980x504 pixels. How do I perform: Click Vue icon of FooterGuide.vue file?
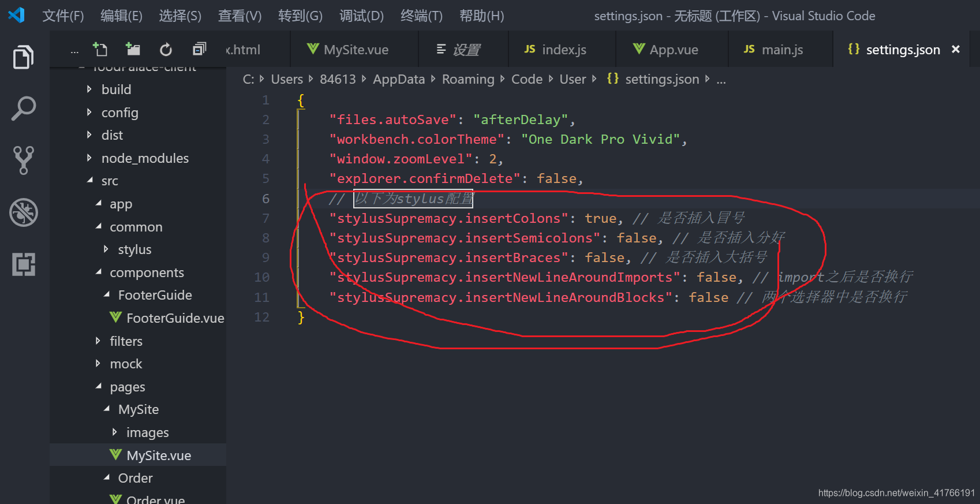(x=115, y=317)
